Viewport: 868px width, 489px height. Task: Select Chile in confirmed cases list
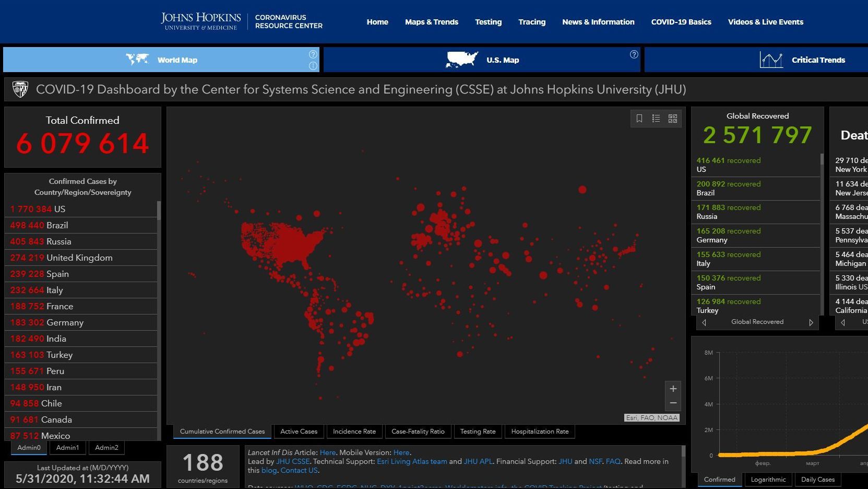(81, 403)
